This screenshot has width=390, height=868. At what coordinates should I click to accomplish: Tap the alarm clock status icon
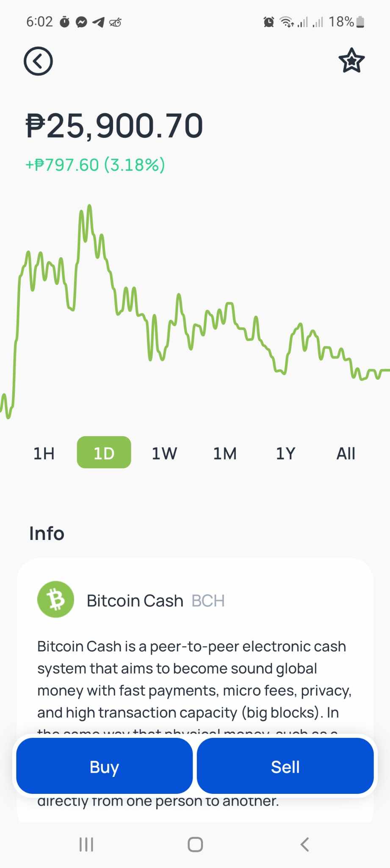[x=269, y=22]
